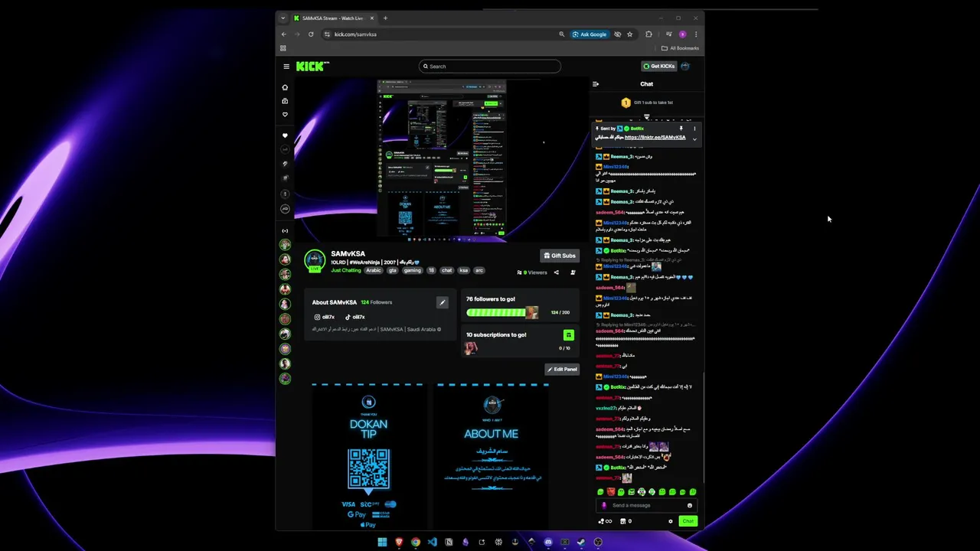Open the pinned message three-dot options
Screen dimensions: 980x551
point(694,129)
